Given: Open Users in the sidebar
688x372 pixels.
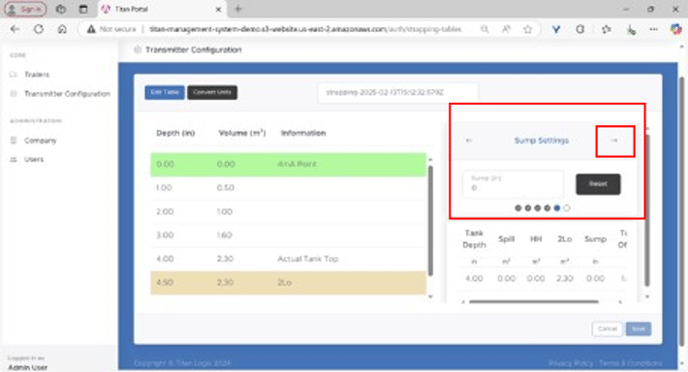Looking at the screenshot, I should pos(34,159).
